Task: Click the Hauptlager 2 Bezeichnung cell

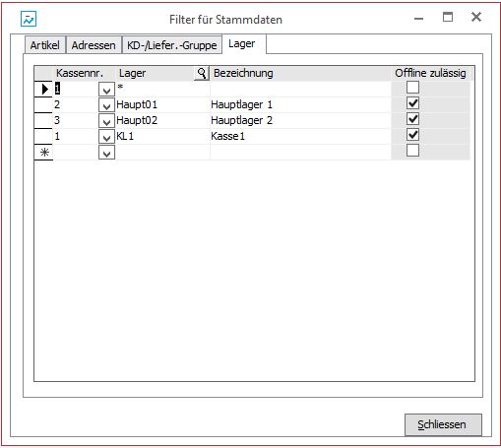Action: (x=300, y=121)
